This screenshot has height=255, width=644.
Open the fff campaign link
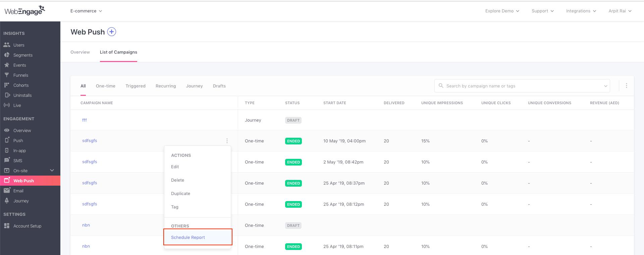(x=85, y=120)
